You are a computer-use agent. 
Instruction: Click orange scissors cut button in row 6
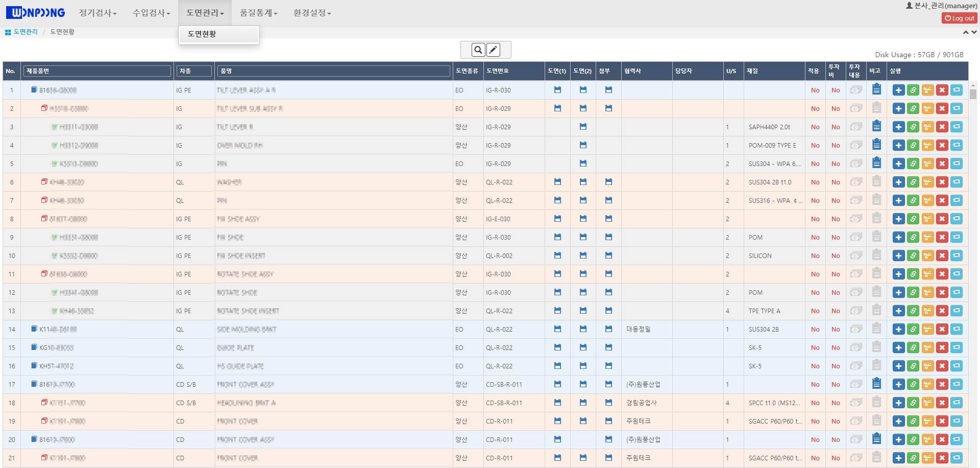(927, 182)
